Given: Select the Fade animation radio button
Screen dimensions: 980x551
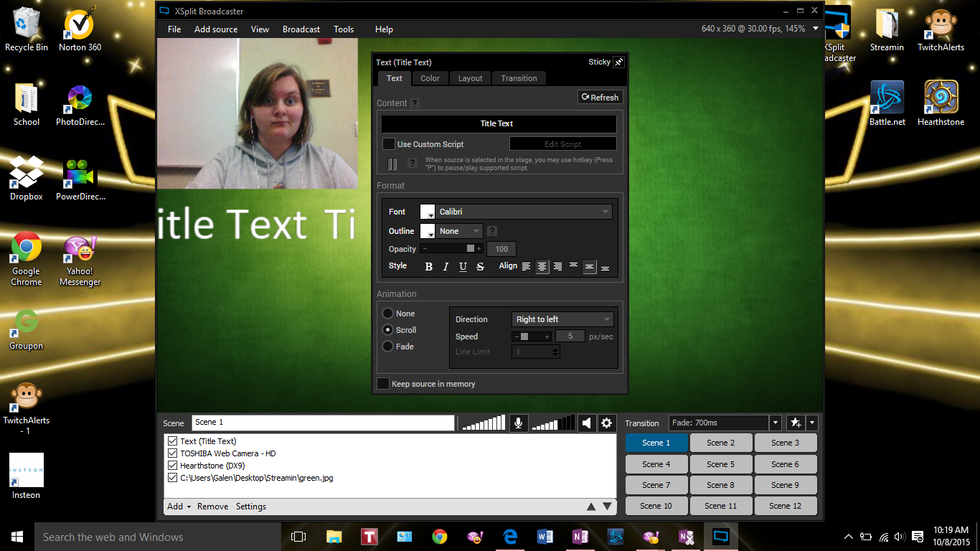Looking at the screenshot, I should click(387, 346).
